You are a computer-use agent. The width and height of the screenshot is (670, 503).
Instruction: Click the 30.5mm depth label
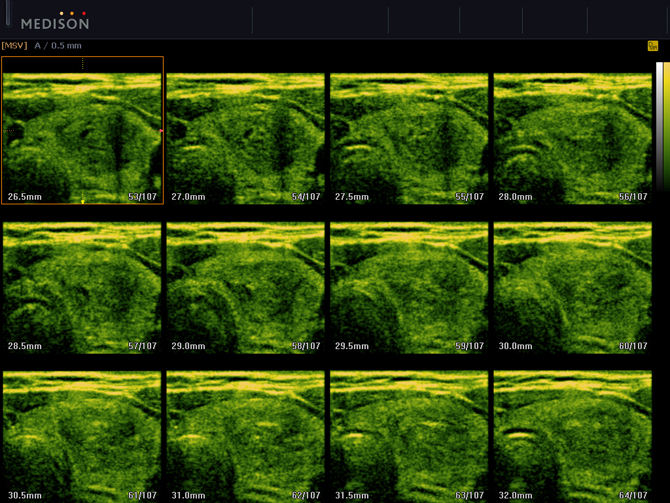(25, 495)
